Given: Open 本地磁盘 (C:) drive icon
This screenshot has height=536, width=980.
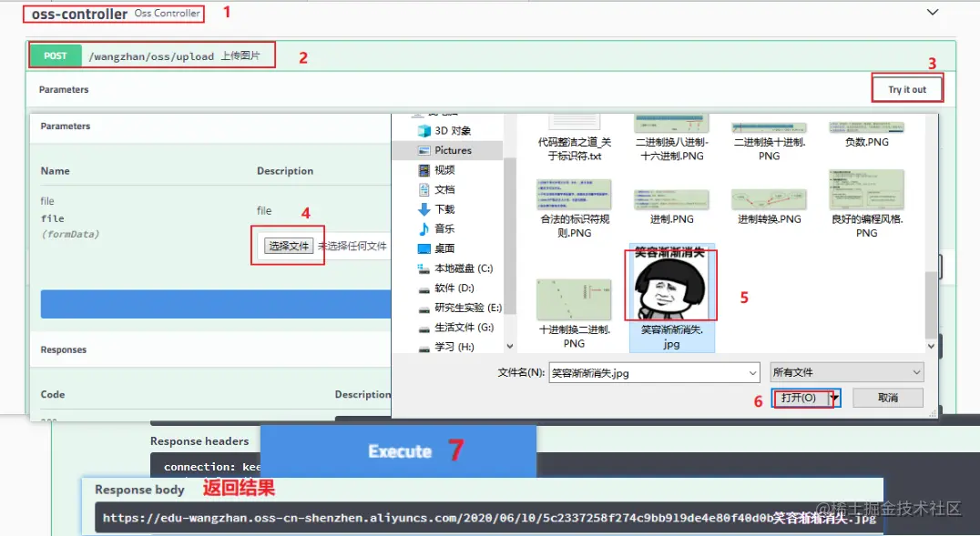Looking at the screenshot, I should point(424,268).
